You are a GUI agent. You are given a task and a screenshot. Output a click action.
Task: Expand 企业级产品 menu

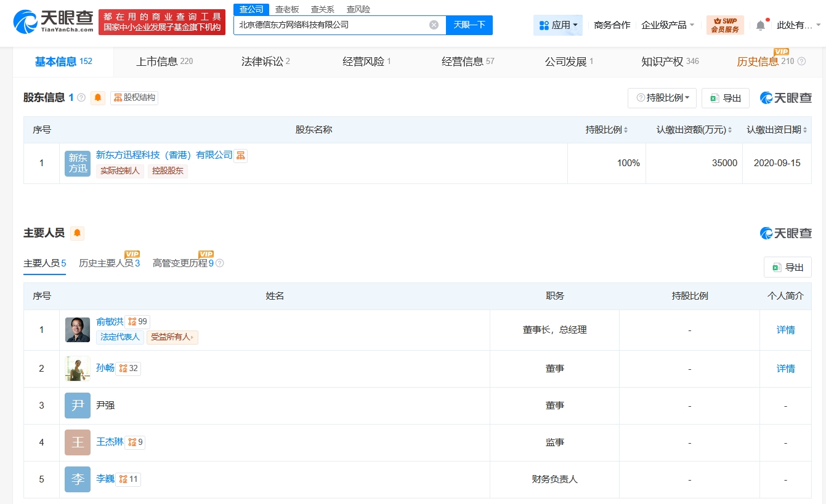point(668,25)
